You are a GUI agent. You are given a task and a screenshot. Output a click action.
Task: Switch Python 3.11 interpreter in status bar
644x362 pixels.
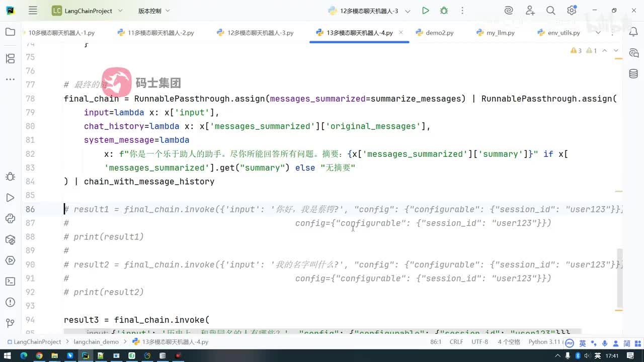(544, 342)
